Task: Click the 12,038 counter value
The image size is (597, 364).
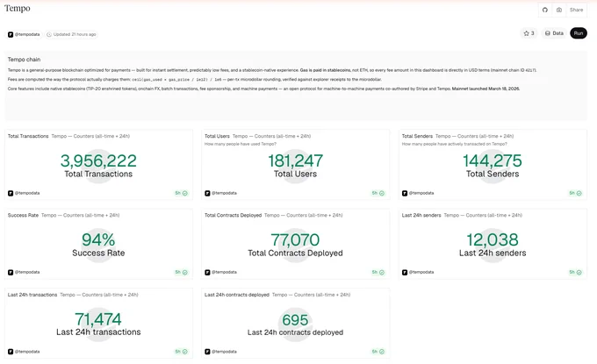Action: click(493, 240)
